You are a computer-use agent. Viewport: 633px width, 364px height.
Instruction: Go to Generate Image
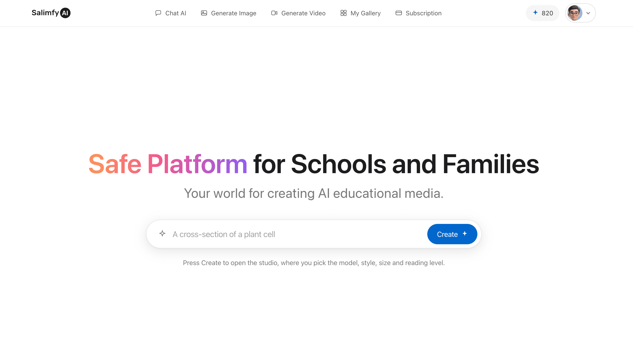[229, 13]
